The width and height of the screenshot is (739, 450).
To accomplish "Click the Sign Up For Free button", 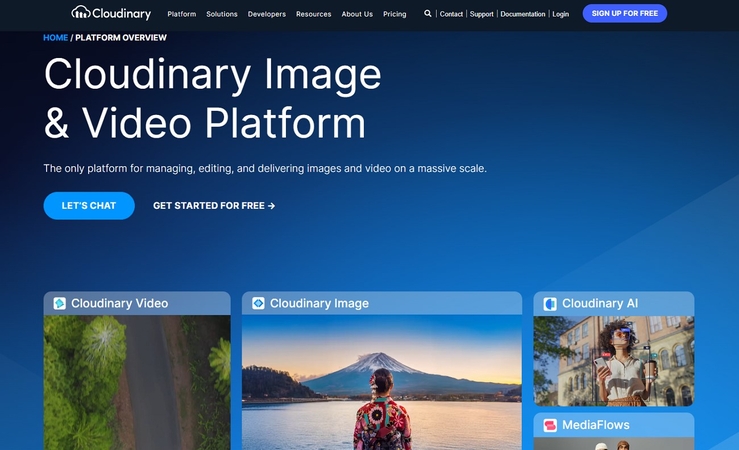I will [624, 13].
